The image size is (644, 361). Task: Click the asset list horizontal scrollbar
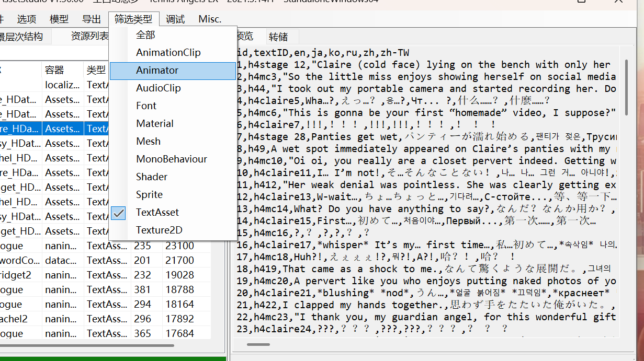tap(87, 345)
